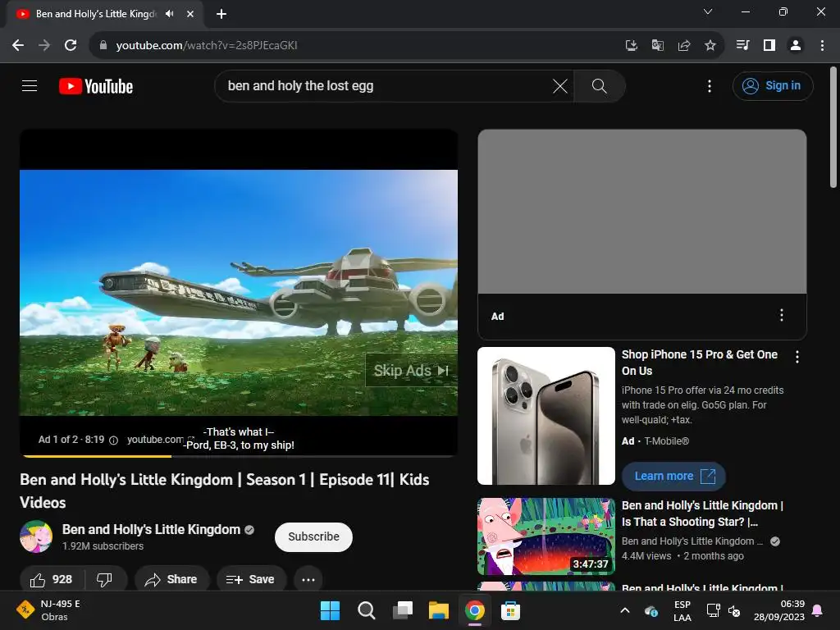
Task: Click the address bar URL
Action: coord(207,45)
